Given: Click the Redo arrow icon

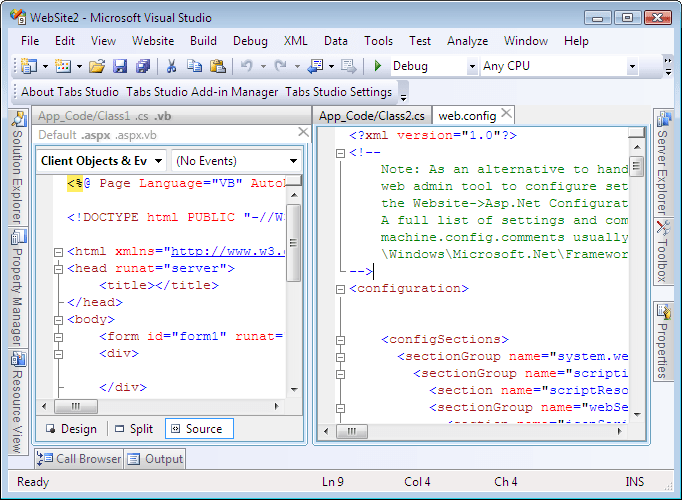Looking at the screenshot, I should 281,66.
